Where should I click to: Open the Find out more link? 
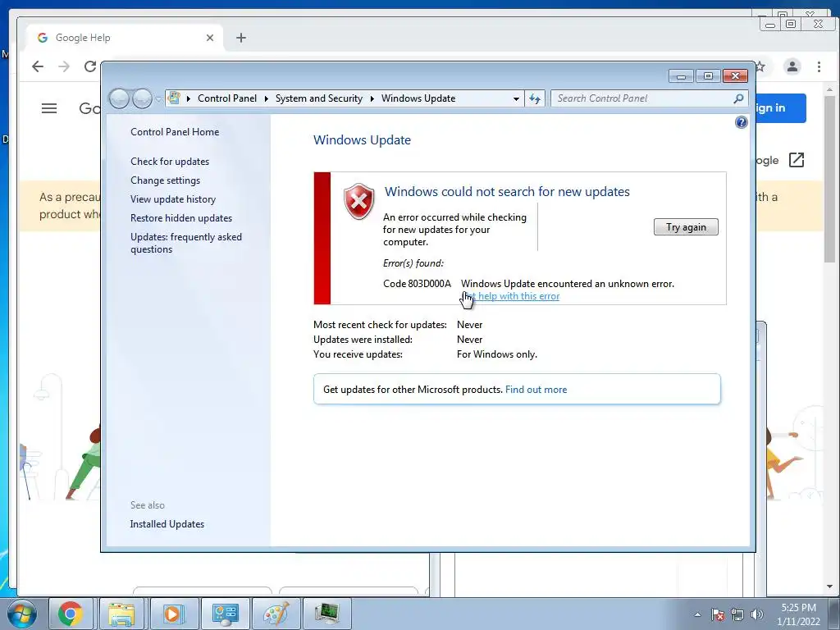tap(536, 390)
